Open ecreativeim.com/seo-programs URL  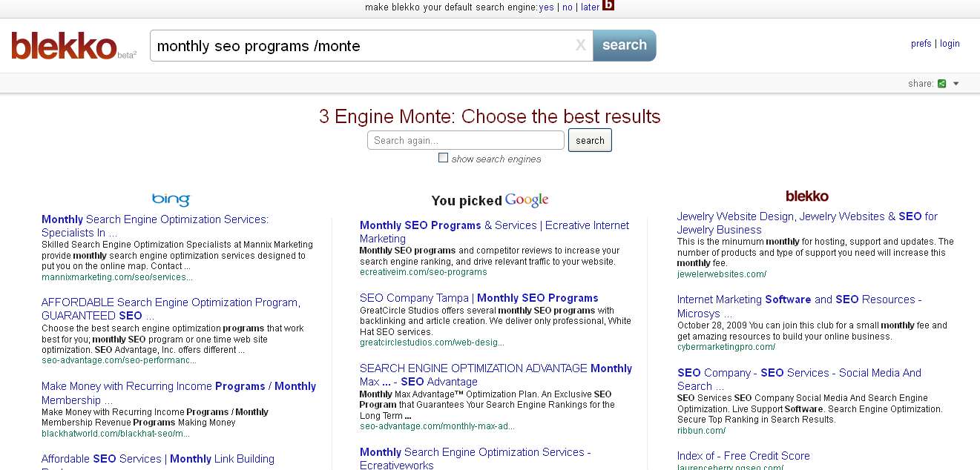(424, 272)
